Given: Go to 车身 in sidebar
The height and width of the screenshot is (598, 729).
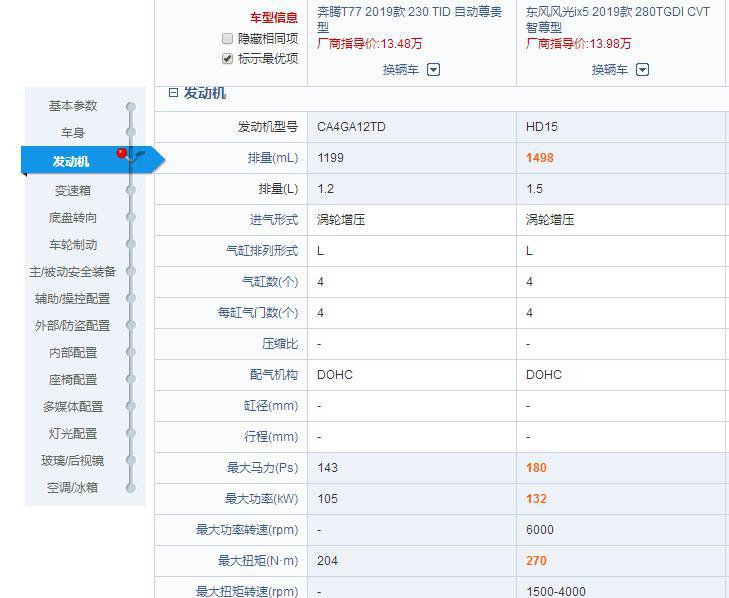Looking at the screenshot, I should 73,133.
